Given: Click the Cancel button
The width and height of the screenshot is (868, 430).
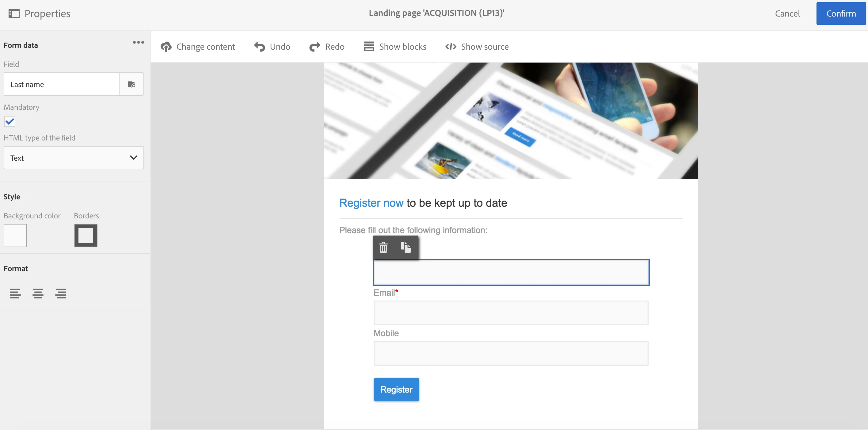Looking at the screenshot, I should (787, 13).
